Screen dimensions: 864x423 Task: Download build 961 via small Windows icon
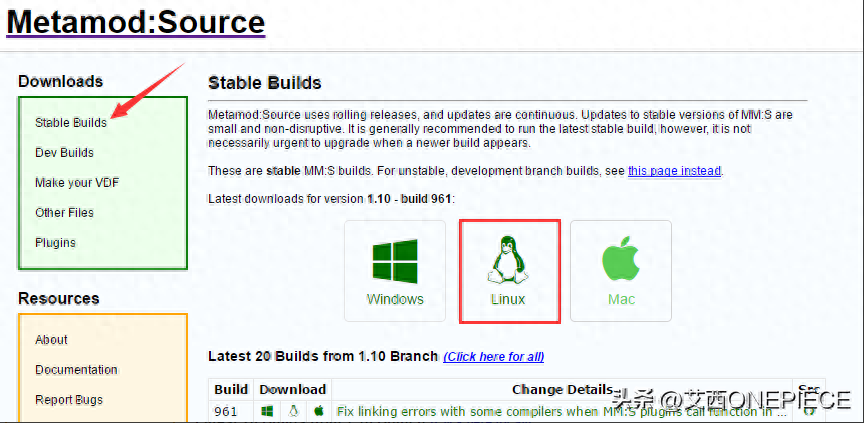point(268,411)
